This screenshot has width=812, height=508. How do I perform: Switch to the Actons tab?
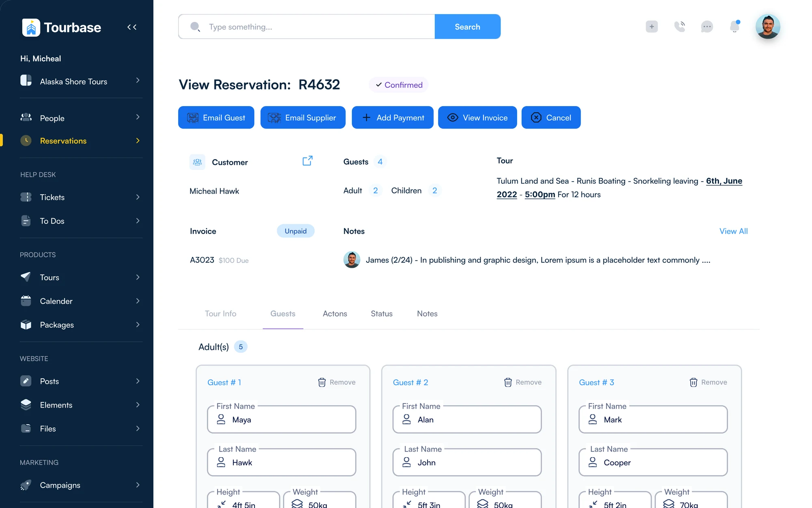[x=335, y=314]
